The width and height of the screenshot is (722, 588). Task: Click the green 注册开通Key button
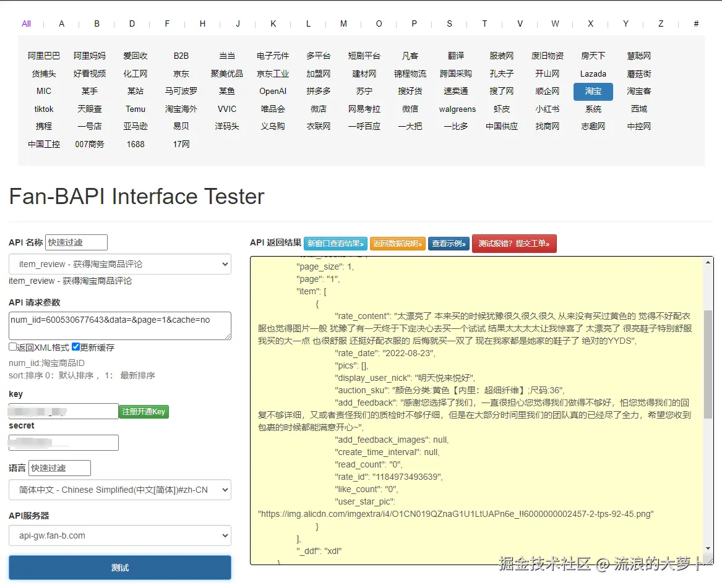144,411
